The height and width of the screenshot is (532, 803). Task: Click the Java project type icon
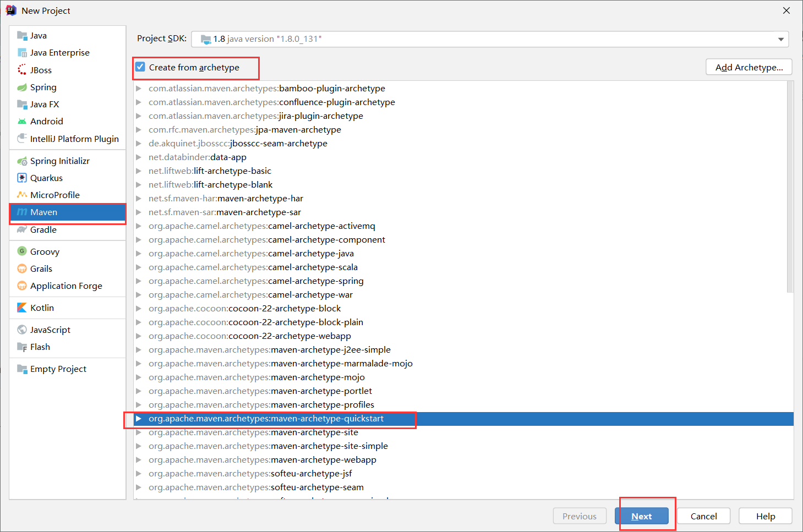coord(22,36)
